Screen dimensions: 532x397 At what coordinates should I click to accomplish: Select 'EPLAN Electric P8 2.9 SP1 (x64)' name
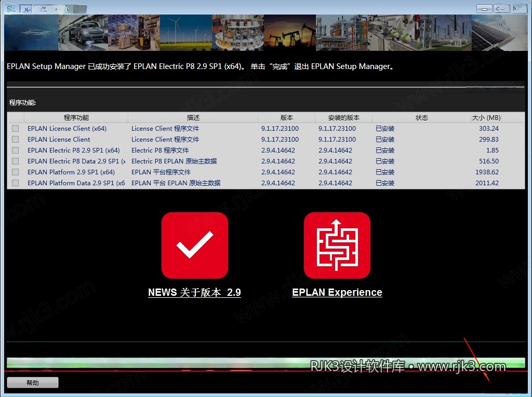pos(74,150)
